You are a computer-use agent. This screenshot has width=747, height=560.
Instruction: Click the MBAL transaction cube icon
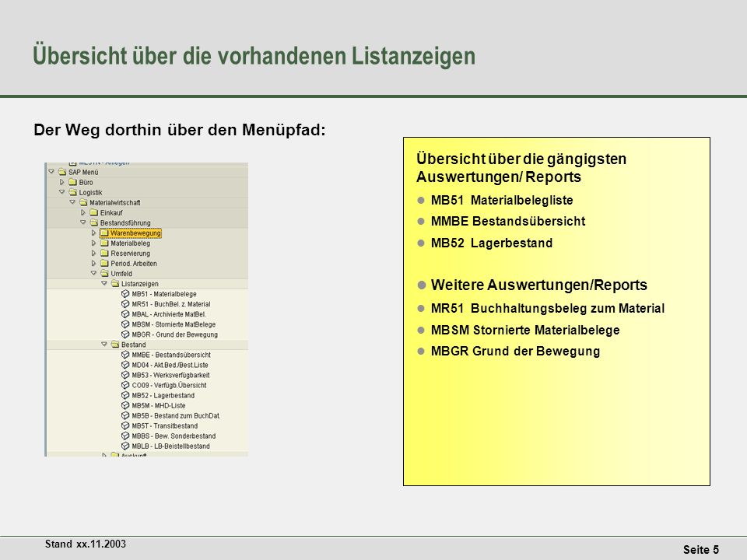click(125, 313)
